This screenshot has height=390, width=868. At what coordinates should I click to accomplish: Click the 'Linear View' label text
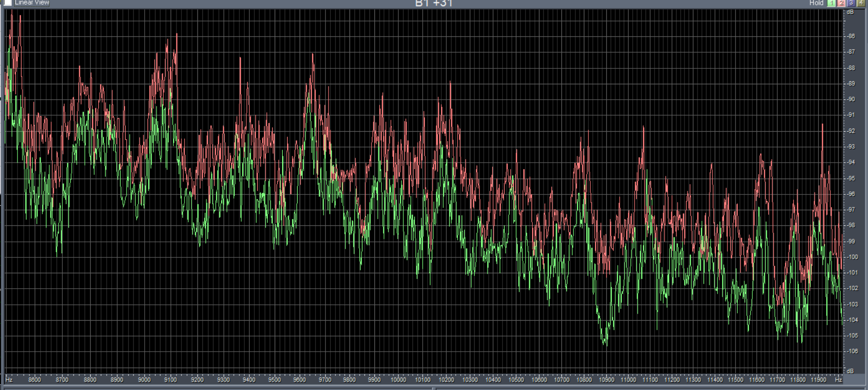point(32,2)
